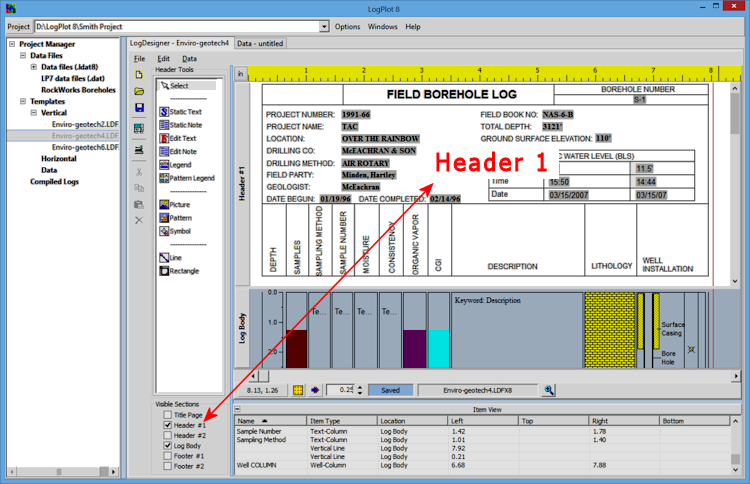The width and height of the screenshot is (750, 484).
Task: Click the New file icon
Action: pyautogui.click(x=138, y=74)
